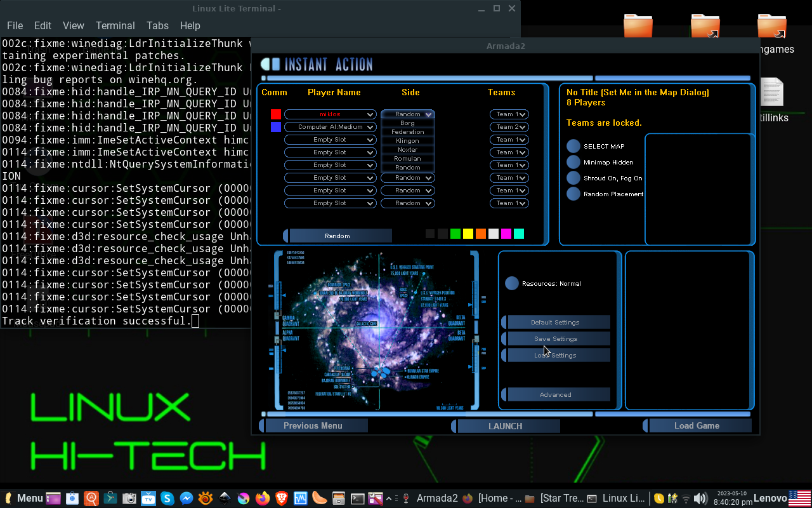Screen dimensions: 812x508
Task: Pick the green color swatch
Action: click(455, 234)
